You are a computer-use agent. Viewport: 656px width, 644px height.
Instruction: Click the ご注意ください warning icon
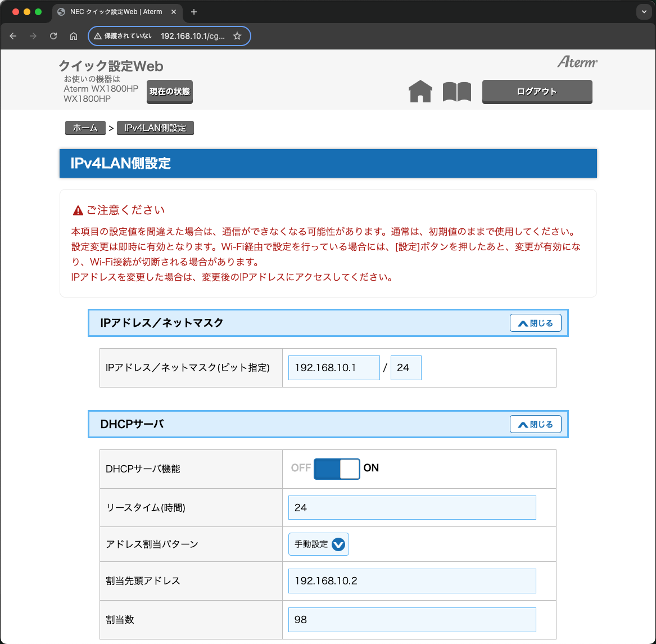(78, 210)
